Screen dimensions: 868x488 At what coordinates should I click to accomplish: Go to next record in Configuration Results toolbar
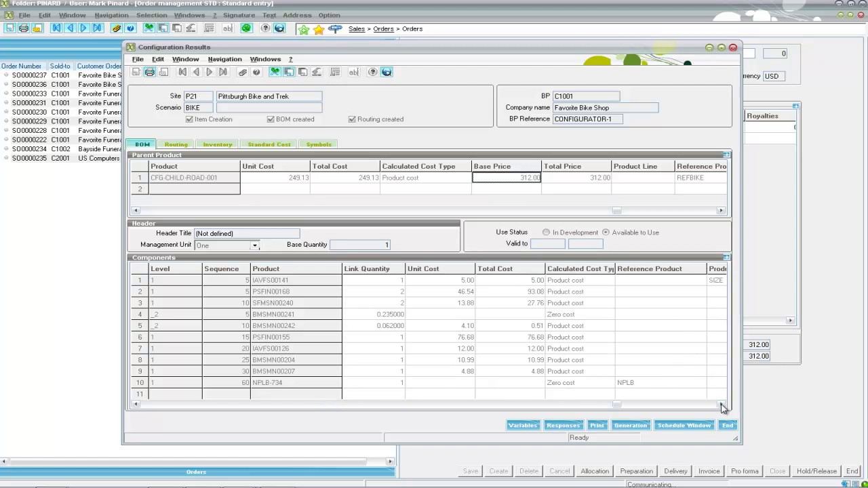coord(210,72)
